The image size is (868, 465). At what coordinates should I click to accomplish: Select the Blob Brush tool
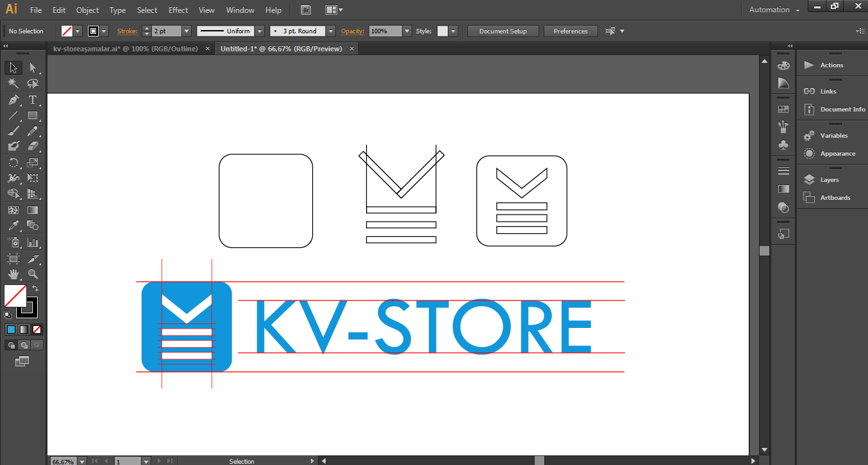(13, 147)
